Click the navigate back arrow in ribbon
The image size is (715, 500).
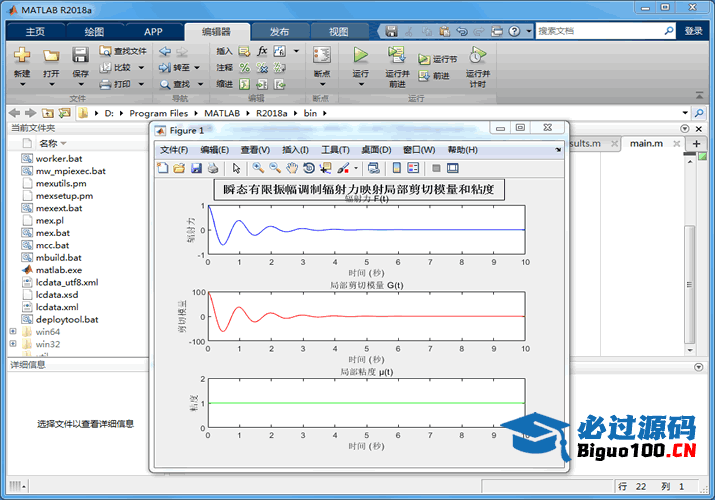[x=165, y=51]
